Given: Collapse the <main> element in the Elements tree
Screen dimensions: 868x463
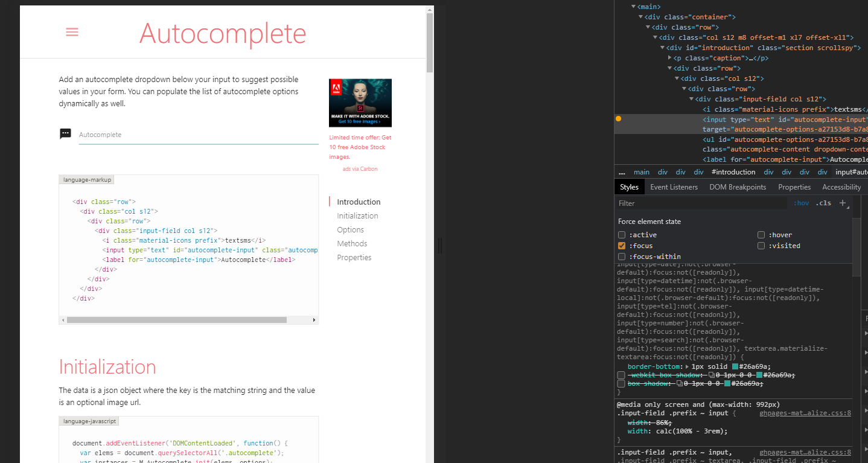Looking at the screenshot, I should point(633,7).
